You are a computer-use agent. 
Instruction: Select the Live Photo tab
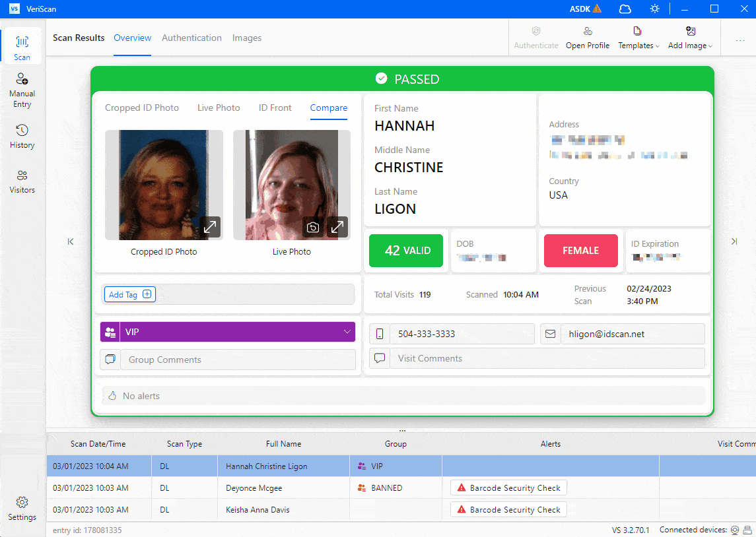coord(219,108)
